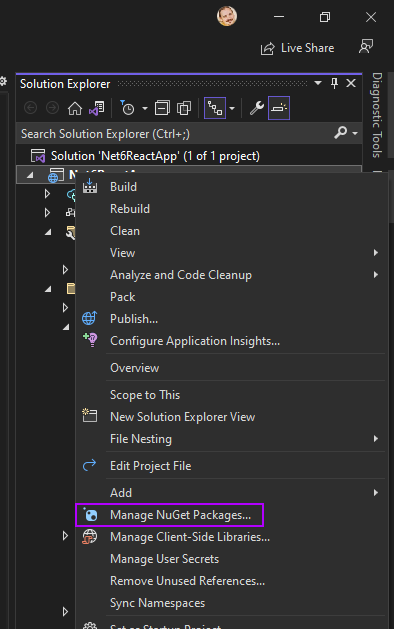The width and height of the screenshot is (394, 629).
Task: Choose Clean from the context menu
Action: pos(231,231)
